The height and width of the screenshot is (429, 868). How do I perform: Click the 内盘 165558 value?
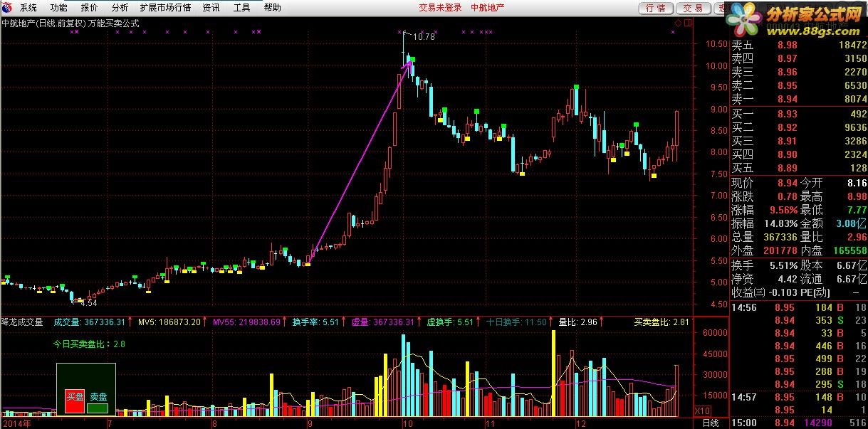[849, 250]
